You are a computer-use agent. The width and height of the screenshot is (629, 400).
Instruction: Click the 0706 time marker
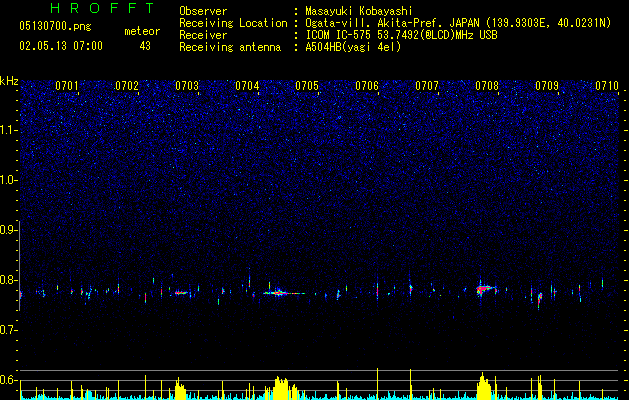pyautogui.click(x=367, y=86)
